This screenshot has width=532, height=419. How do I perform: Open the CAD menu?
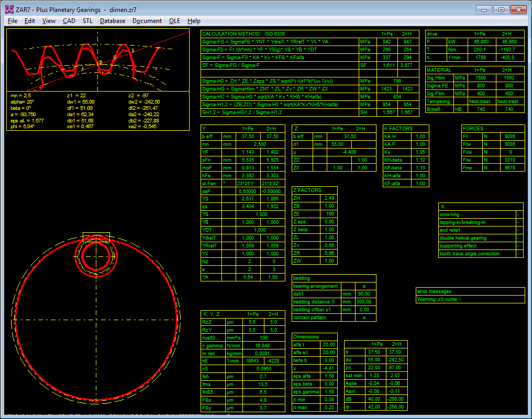tap(69, 21)
